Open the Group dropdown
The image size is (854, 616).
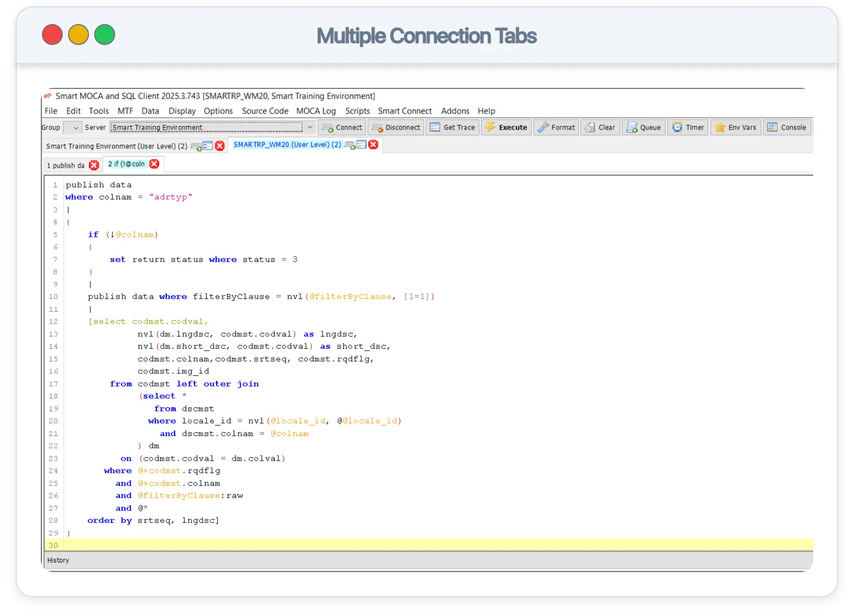pyautogui.click(x=72, y=128)
